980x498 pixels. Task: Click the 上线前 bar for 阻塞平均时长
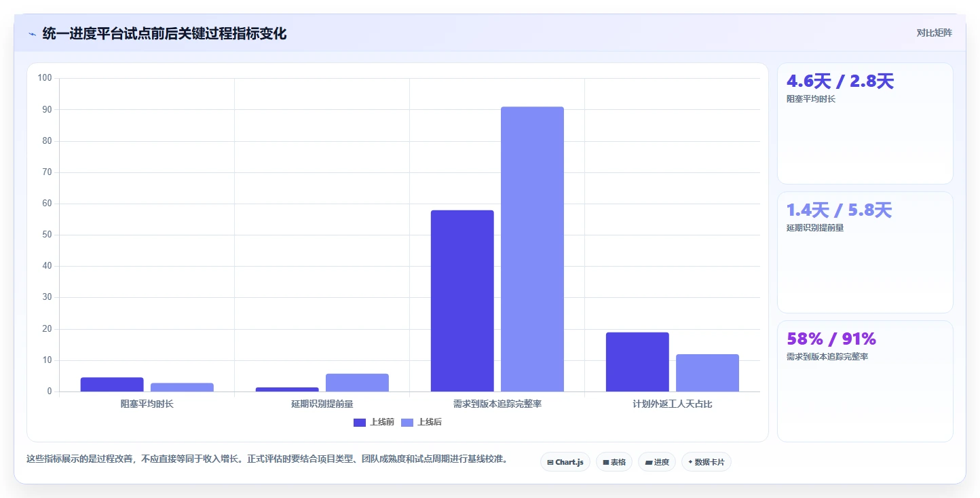click(x=112, y=384)
